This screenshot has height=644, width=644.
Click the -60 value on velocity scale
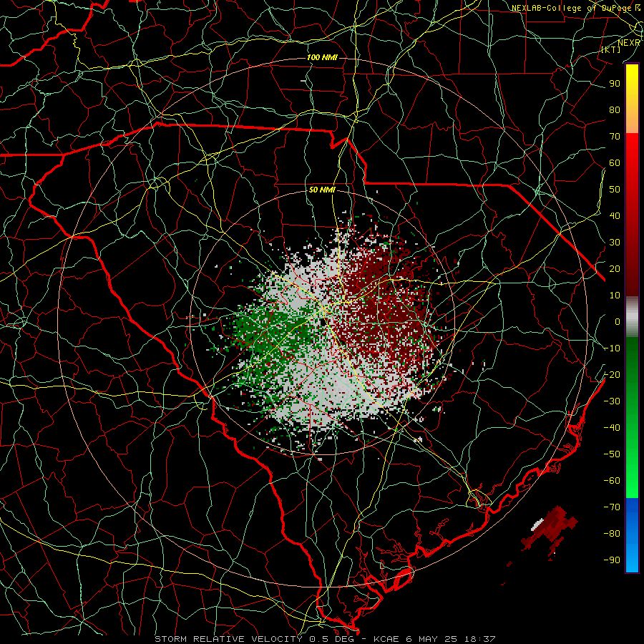612,481
